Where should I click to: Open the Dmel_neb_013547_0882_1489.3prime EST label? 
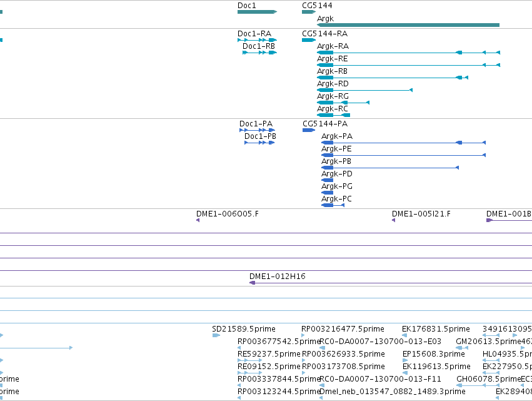(393, 392)
